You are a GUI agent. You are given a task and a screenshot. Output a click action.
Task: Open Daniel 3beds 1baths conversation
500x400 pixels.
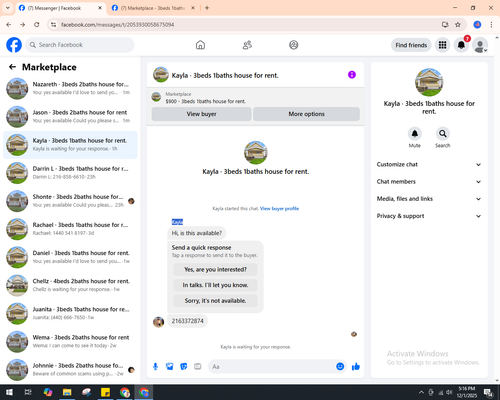(x=70, y=257)
